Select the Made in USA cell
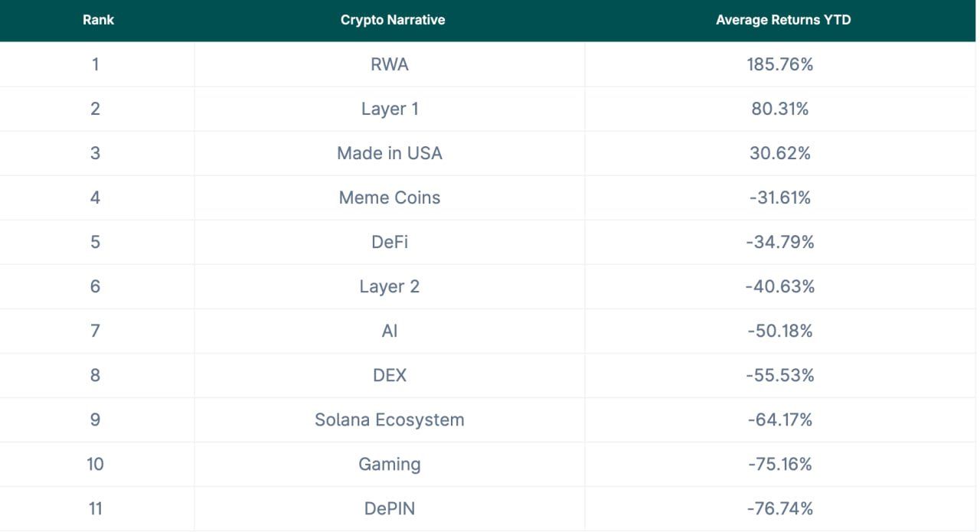This screenshot has height=532, width=980. [x=390, y=153]
